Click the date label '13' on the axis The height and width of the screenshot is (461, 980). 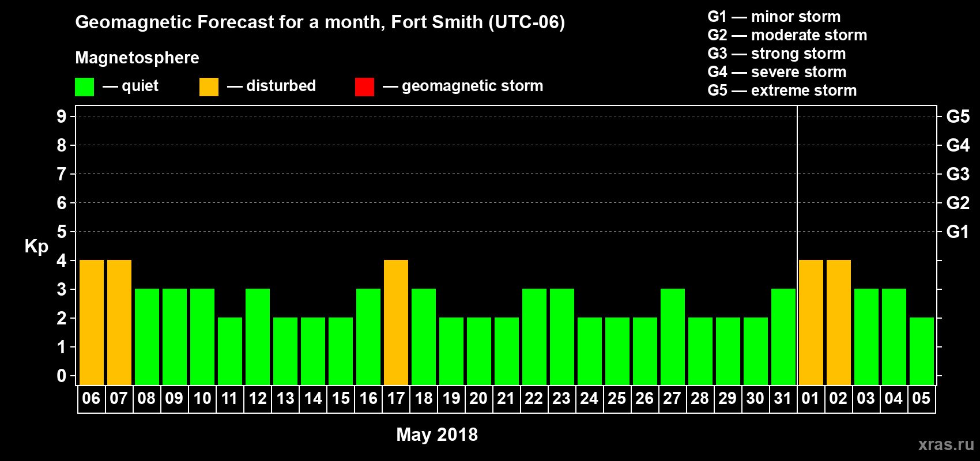(285, 398)
